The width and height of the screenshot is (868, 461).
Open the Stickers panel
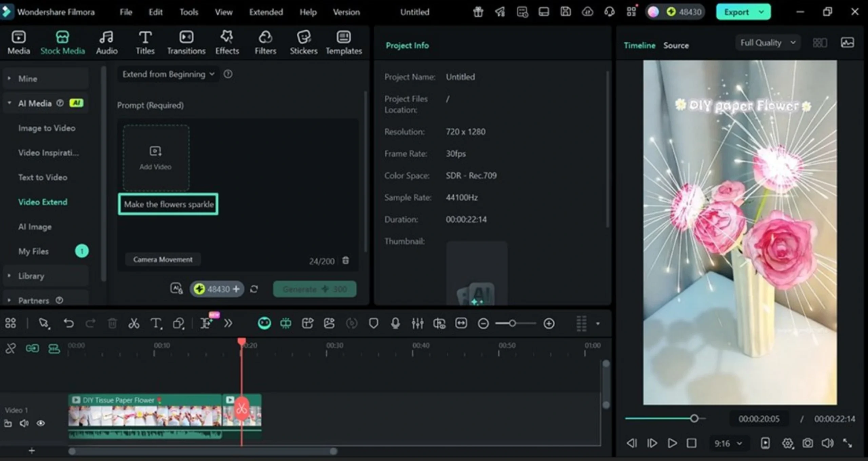(303, 42)
